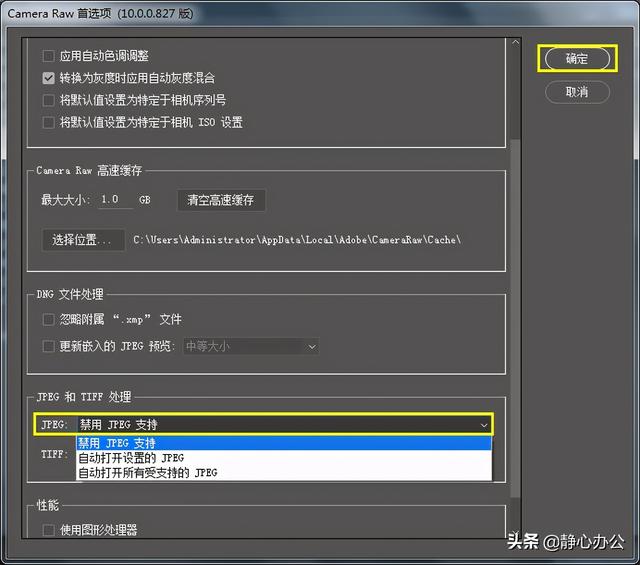Collapse the JPEG handling dropdown arrow

tap(484, 425)
